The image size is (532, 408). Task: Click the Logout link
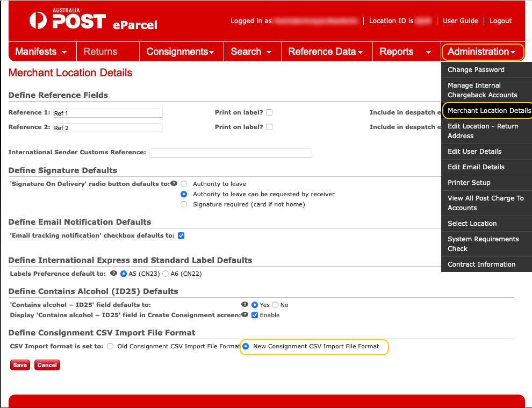[x=500, y=21]
